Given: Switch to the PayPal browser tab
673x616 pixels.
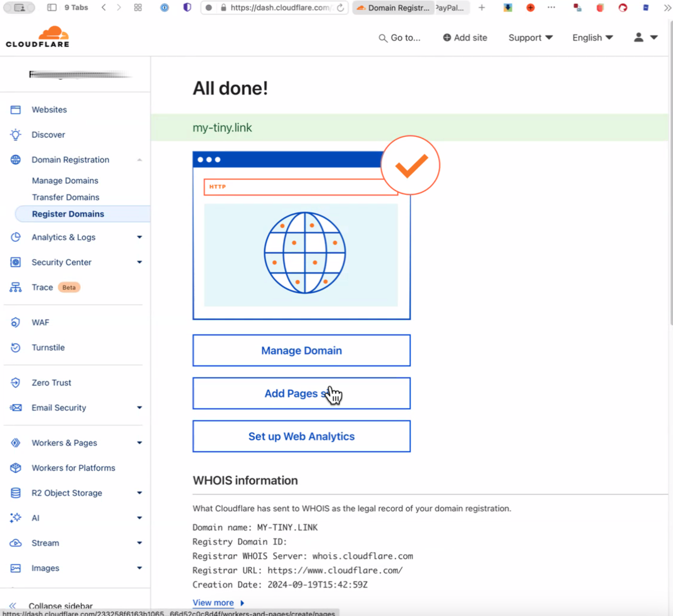Looking at the screenshot, I should coord(451,7).
